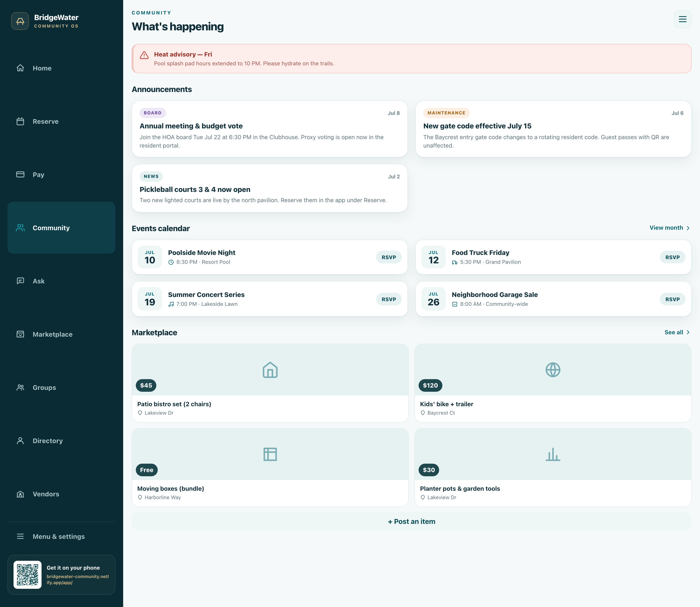This screenshot has width=700, height=607.
Task: Click the calendar icon on Garage Sale
Action: 455,304
